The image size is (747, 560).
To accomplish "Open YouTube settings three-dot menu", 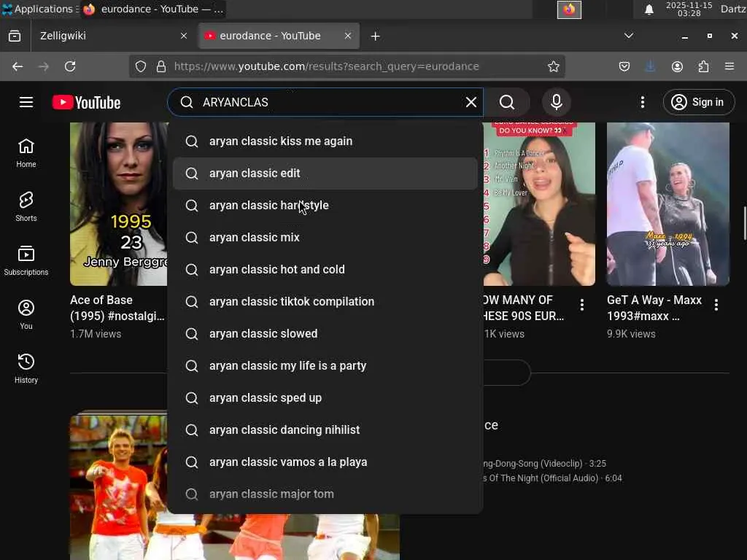I will tap(643, 102).
